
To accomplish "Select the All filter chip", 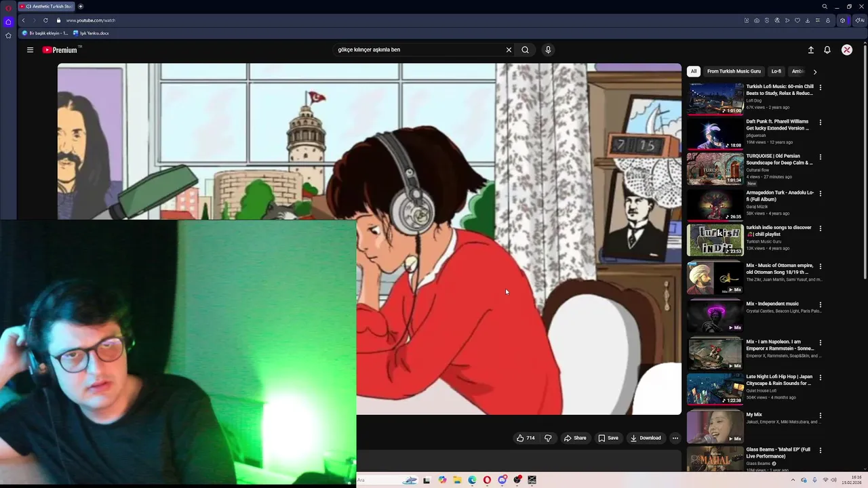I will pos(693,71).
